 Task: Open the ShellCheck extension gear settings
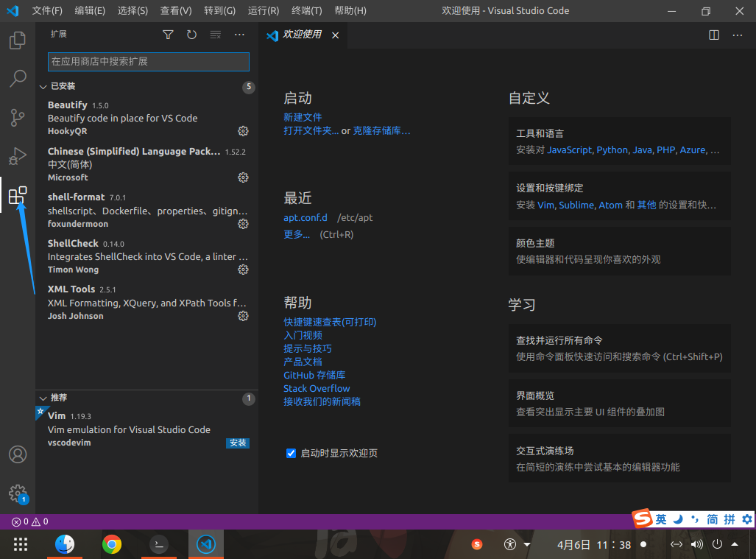point(243,270)
